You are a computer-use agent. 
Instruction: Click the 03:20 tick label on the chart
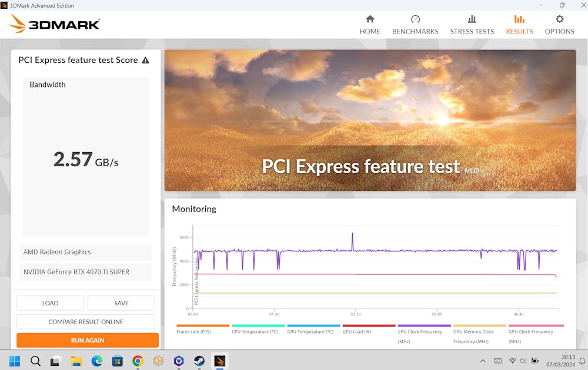(x=356, y=314)
